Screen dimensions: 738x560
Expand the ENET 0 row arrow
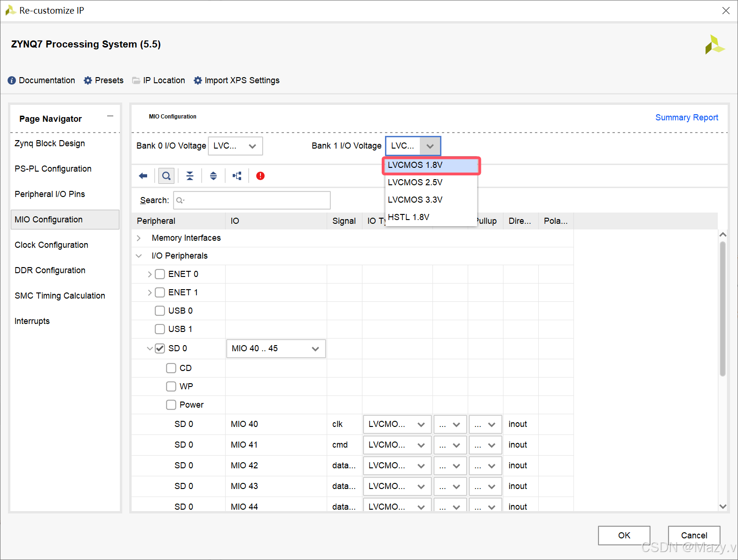coord(149,274)
